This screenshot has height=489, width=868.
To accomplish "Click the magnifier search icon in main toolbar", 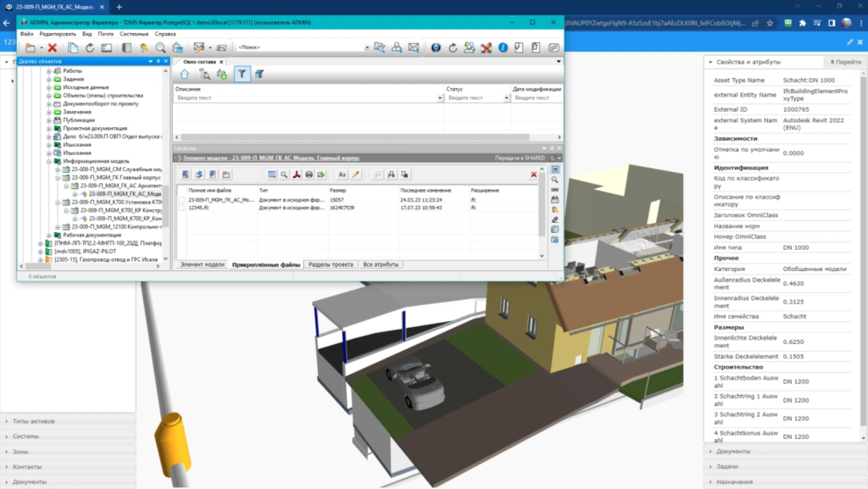I will pyautogui.click(x=160, y=47).
